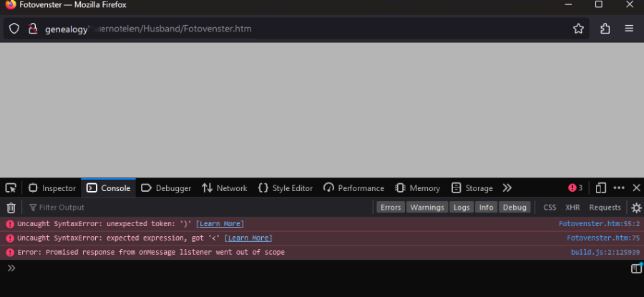The image size is (644, 297).
Task: Open the Network tab
Action: pos(225,188)
